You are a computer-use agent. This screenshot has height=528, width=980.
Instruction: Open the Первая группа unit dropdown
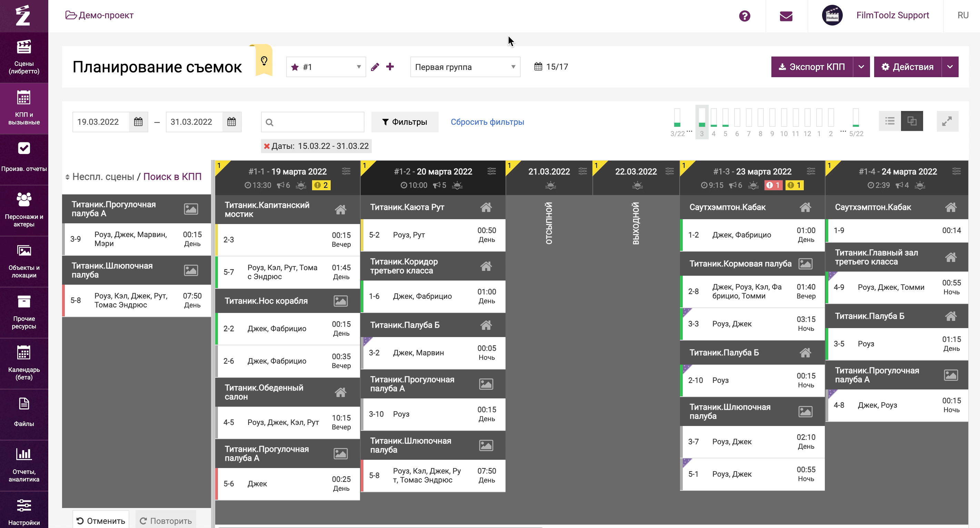[465, 67]
